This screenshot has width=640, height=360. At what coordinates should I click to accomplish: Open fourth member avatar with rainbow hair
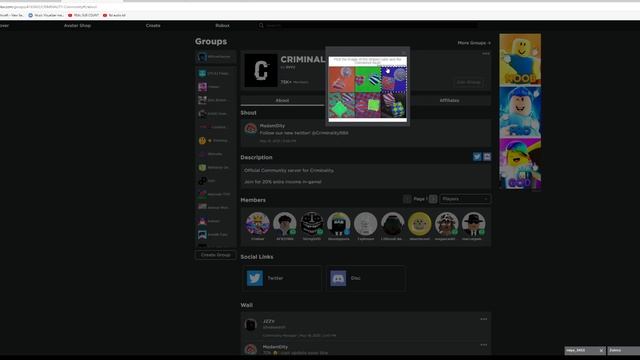tap(339, 224)
